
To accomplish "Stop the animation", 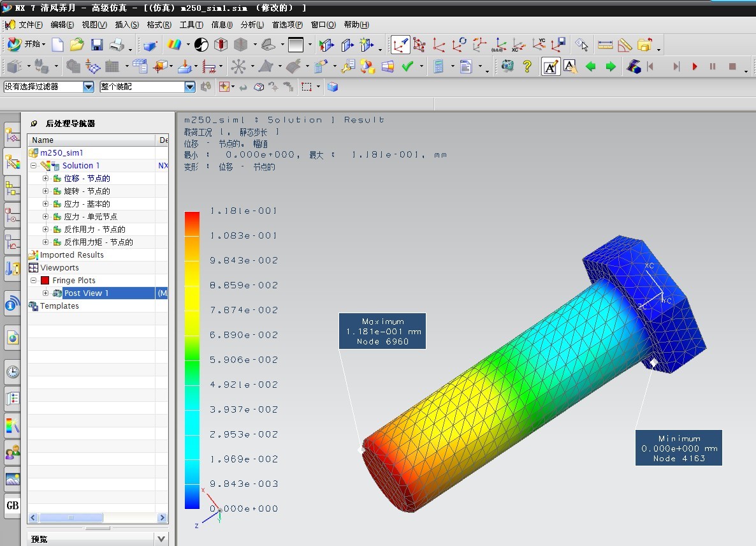I will pos(732,66).
